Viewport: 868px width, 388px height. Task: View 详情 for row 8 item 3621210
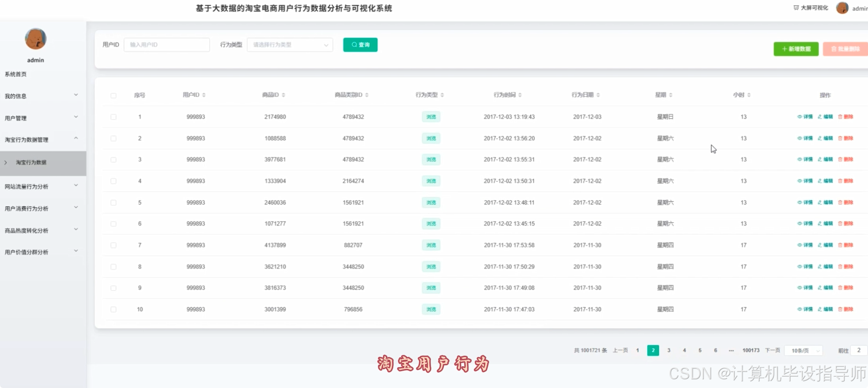[805, 267]
